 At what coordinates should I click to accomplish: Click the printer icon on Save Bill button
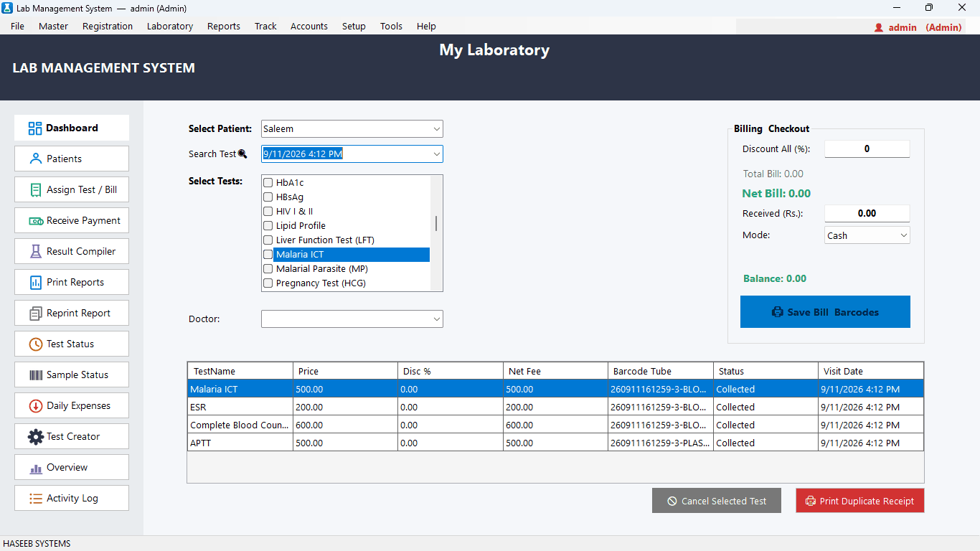pyautogui.click(x=777, y=312)
